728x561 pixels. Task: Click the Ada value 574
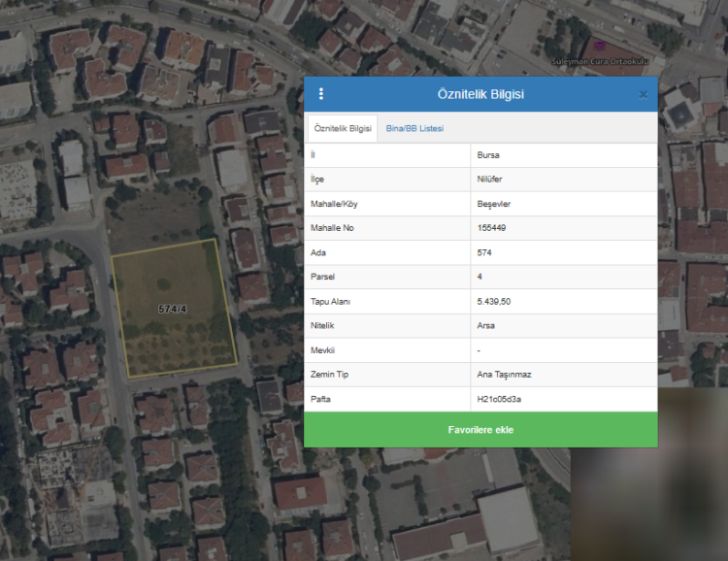[x=485, y=252]
